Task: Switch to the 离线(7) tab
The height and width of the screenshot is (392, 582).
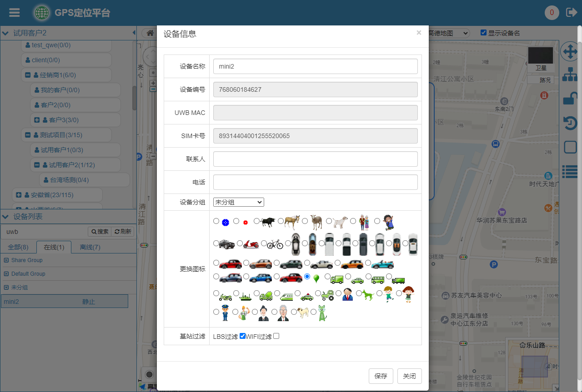Action: coord(90,247)
